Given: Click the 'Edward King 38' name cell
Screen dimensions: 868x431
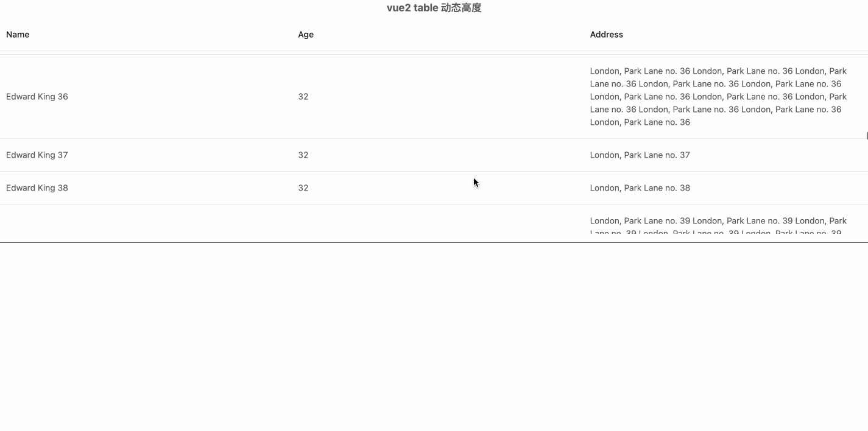Looking at the screenshot, I should tap(37, 188).
